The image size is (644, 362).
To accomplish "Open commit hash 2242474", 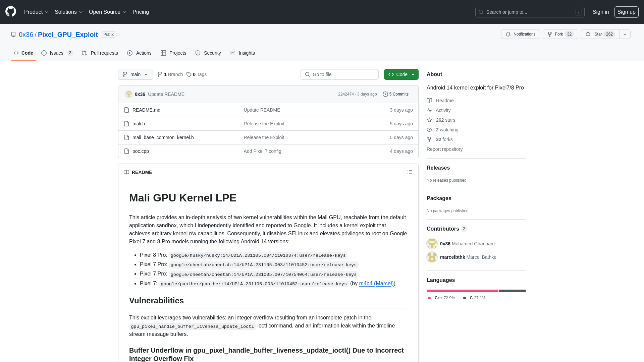I will [346, 94].
